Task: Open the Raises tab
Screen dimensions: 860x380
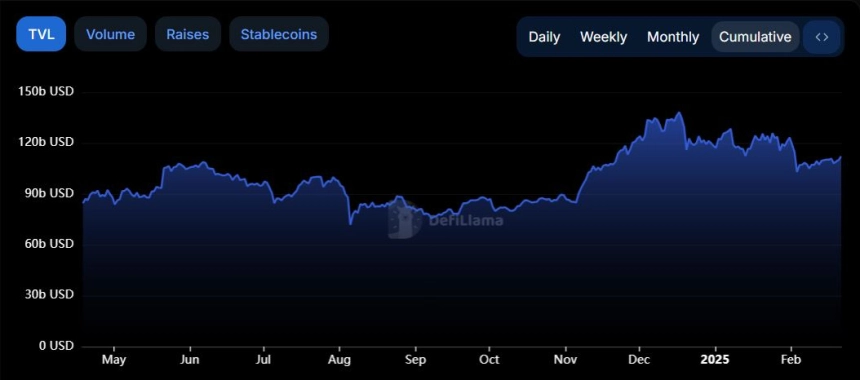Action: tap(188, 34)
